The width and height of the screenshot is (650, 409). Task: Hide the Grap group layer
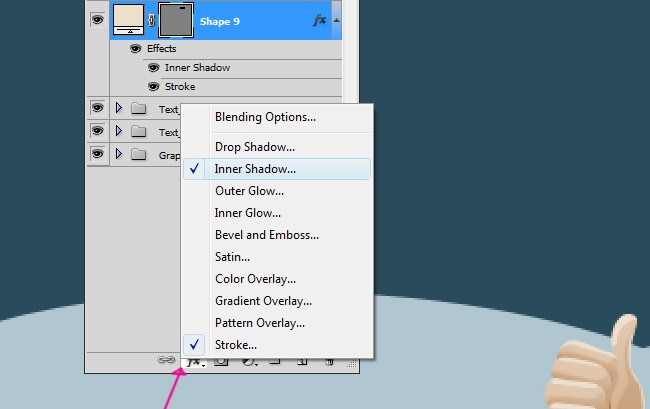tap(97, 154)
